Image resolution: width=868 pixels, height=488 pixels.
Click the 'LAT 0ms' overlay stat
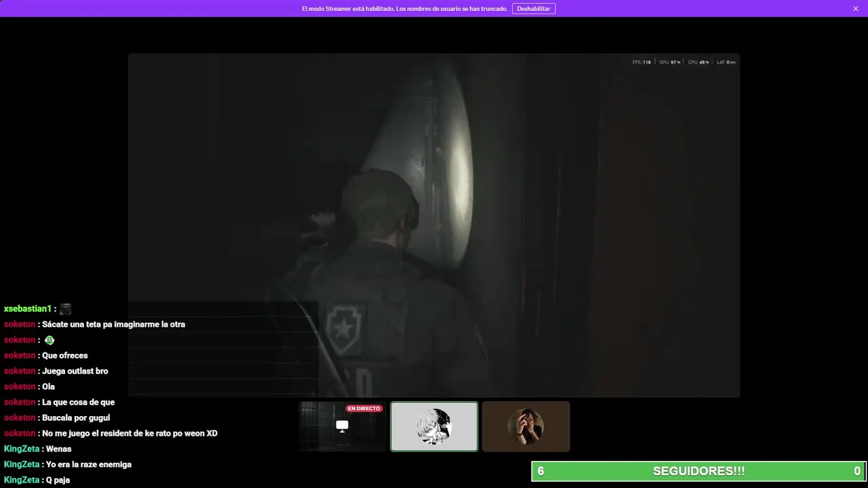(726, 62)
